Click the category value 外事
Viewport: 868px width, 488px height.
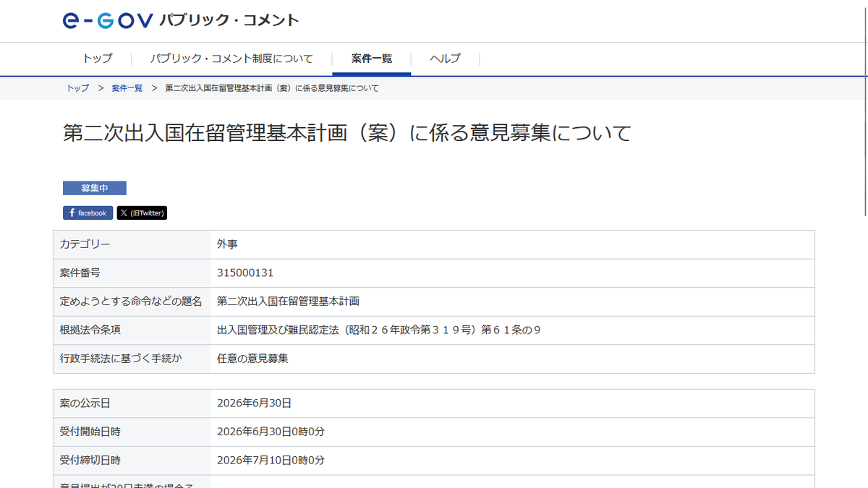[x=227, y=244]
